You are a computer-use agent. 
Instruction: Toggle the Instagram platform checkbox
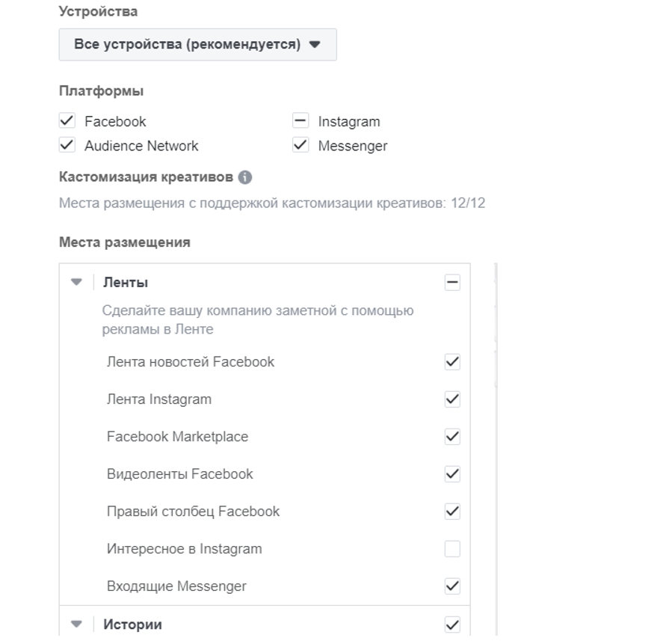tap(300, 121)
